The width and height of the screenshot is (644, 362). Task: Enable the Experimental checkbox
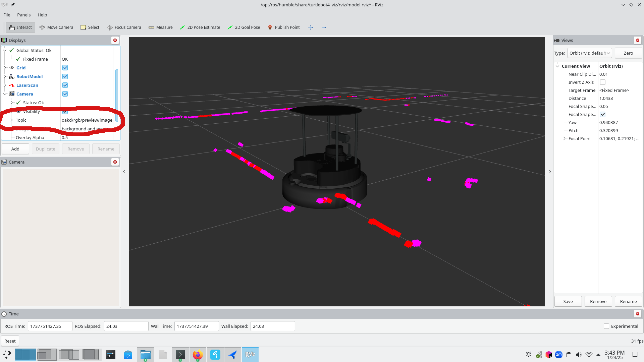[606, 326]
